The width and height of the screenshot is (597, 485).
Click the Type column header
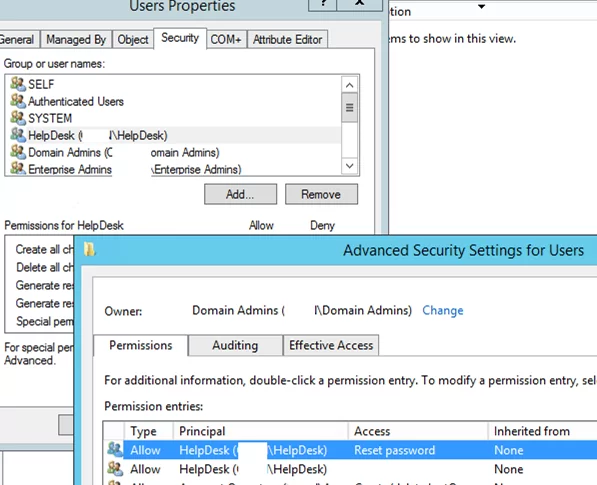148,431
